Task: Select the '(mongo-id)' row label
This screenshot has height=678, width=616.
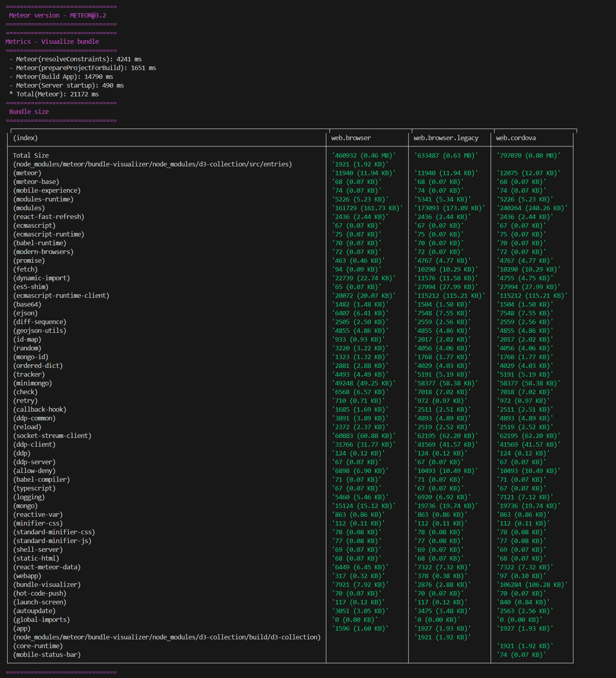Action: pos(31,357)
